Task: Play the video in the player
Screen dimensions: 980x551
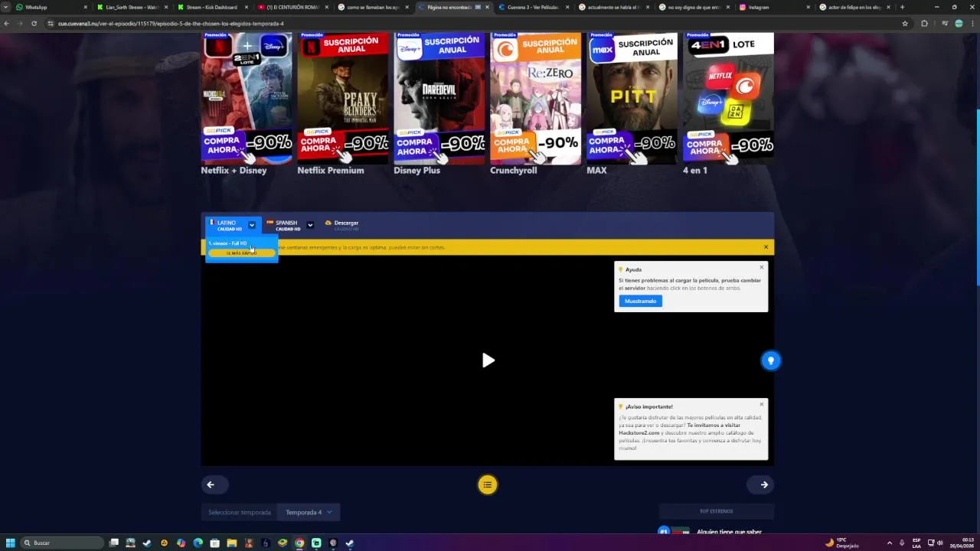Action: [488, 360]
